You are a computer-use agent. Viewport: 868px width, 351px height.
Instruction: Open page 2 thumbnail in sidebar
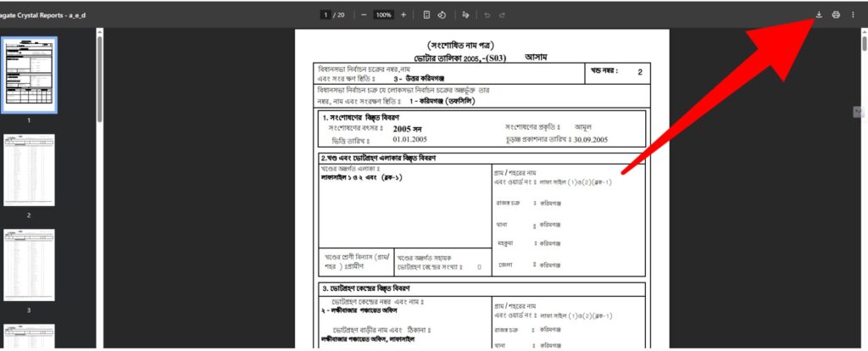click(x=29, y=170)
